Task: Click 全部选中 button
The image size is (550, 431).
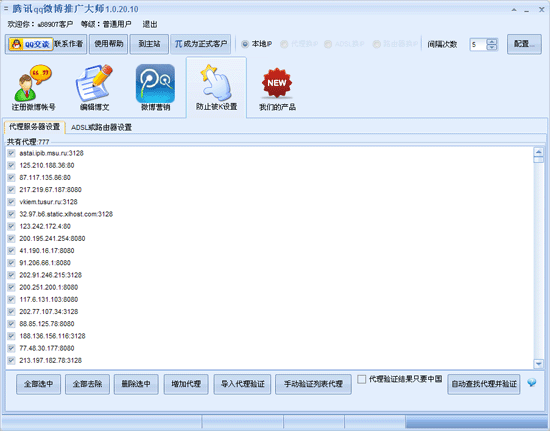Action: tap(39, 384)
